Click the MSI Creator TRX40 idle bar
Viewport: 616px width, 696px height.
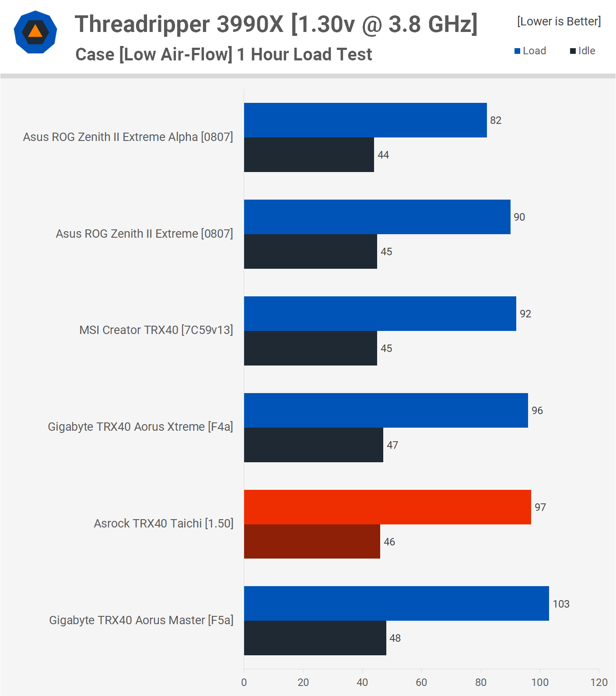311,348
